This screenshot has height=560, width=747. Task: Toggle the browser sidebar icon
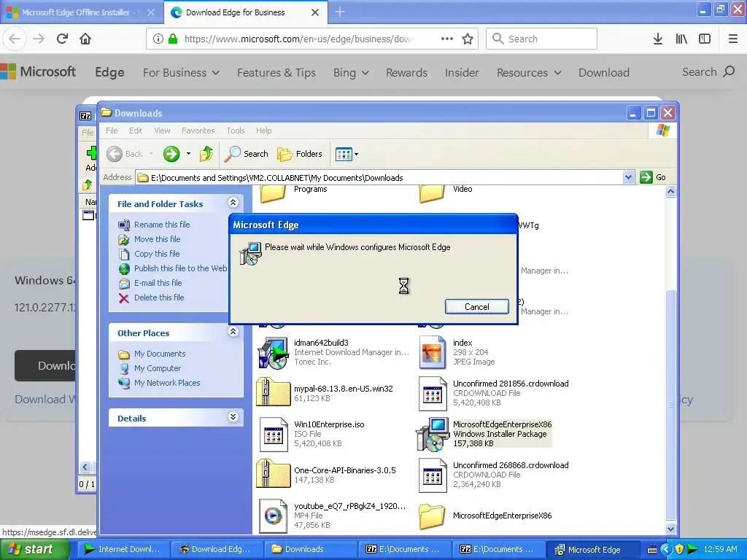click(x=705, y=39)
